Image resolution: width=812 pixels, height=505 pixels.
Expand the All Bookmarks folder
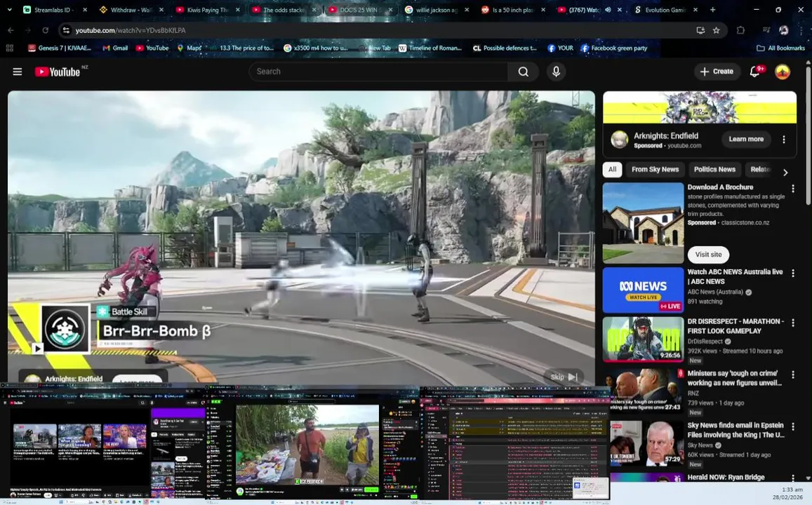pos(780,48)
